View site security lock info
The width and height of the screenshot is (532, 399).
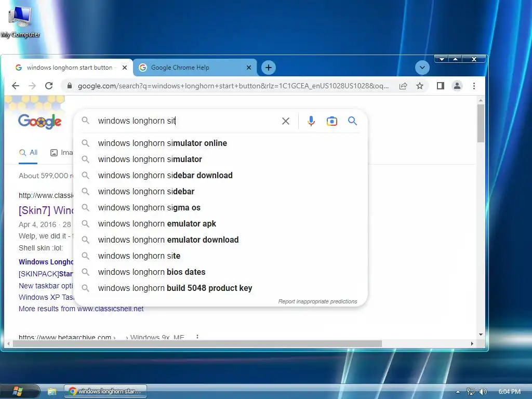pyautogui.click(x=70, y=86)
